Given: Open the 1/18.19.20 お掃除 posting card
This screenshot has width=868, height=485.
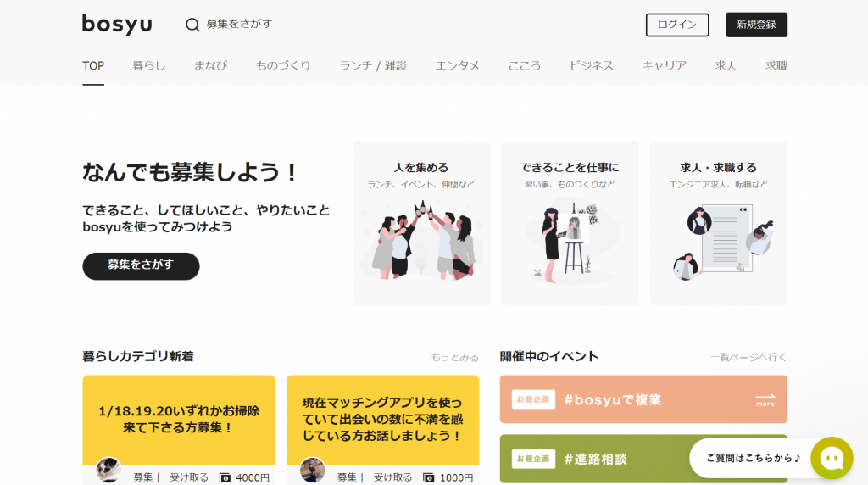Looking at the screenshot, I should click(179, 430).
